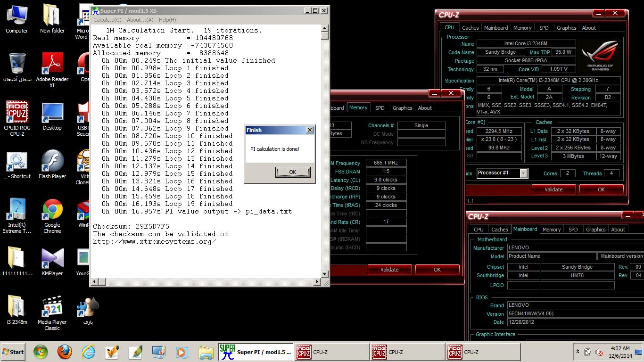Open the clock showing 4:02 AM

[x=619, y=352]
